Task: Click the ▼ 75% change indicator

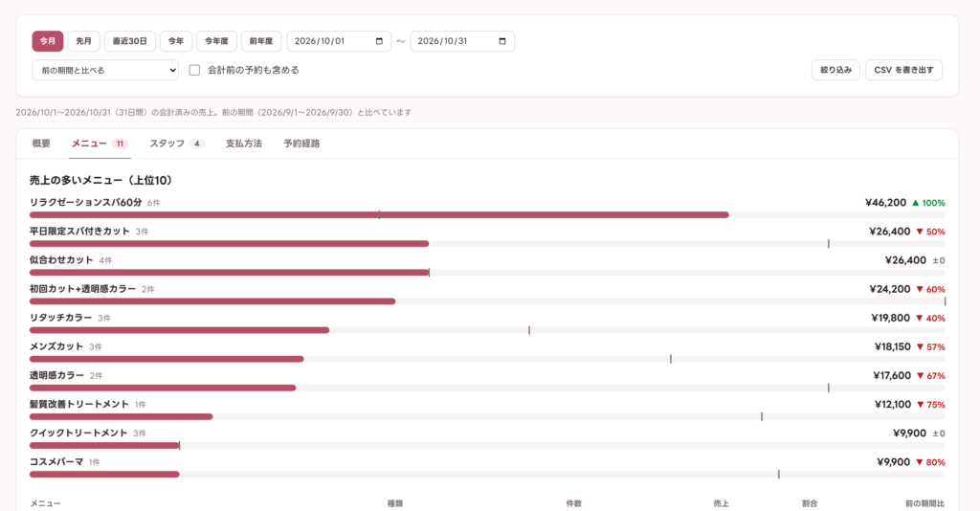Action: click(930, 405)
